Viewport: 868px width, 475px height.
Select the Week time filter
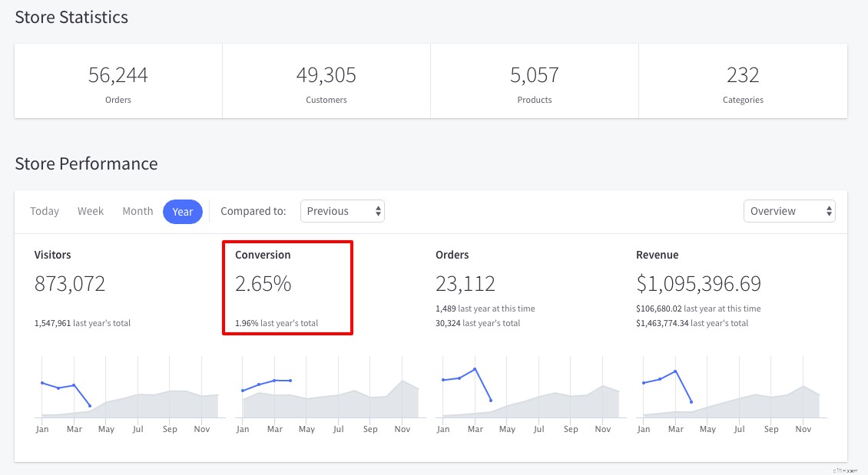90,210
